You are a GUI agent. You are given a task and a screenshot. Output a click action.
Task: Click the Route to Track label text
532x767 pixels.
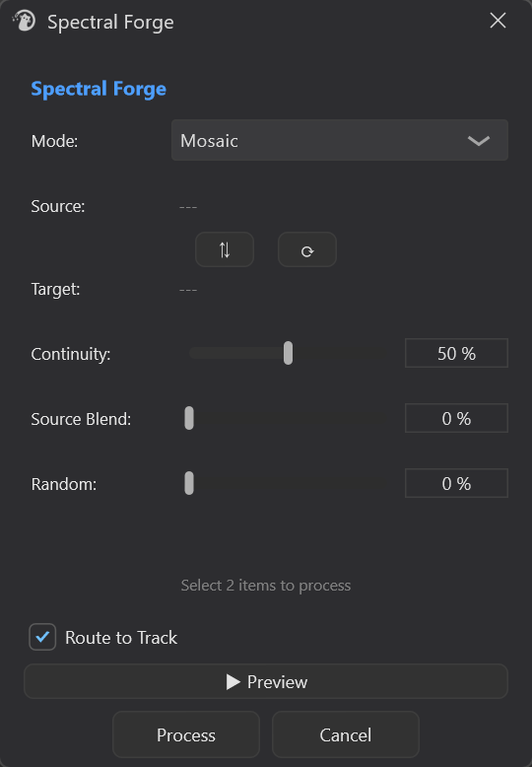point(121,638)
